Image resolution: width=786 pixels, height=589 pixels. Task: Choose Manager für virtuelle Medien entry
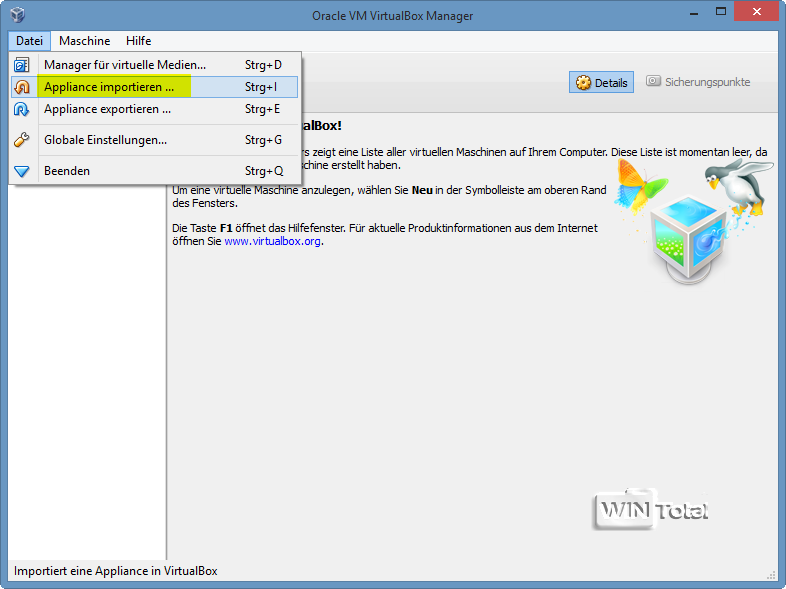[154, 65]
